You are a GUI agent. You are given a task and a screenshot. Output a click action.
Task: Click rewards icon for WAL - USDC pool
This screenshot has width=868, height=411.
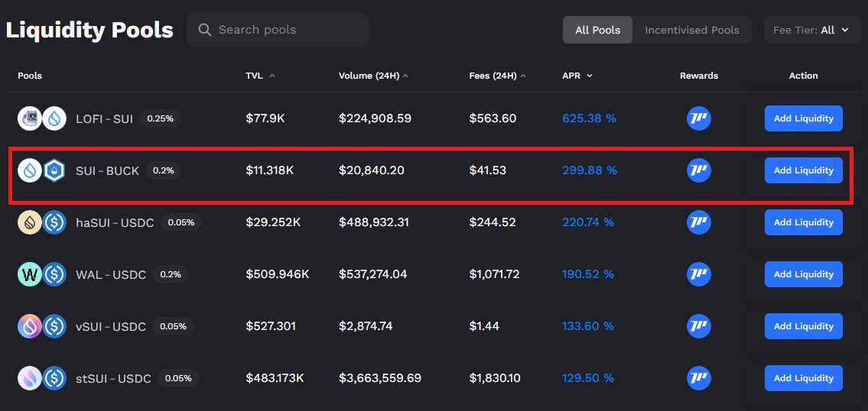coord(699,274)
